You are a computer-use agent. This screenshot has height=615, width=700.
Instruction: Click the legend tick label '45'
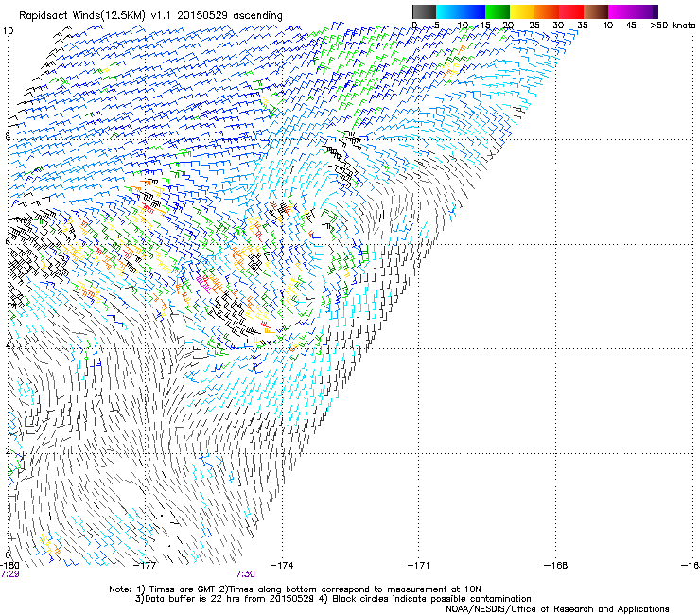coord(631,26)
